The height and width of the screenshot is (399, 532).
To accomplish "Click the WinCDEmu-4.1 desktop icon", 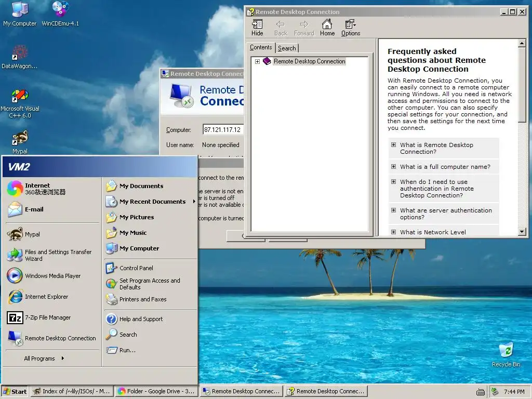I will [x=60, y=14].
